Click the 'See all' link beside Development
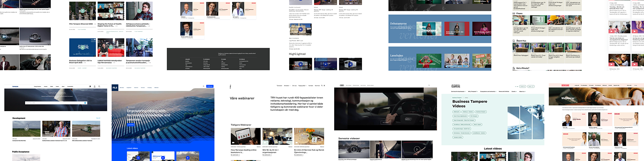The width and height of the screenshot is (644, 161). point(98,118)
